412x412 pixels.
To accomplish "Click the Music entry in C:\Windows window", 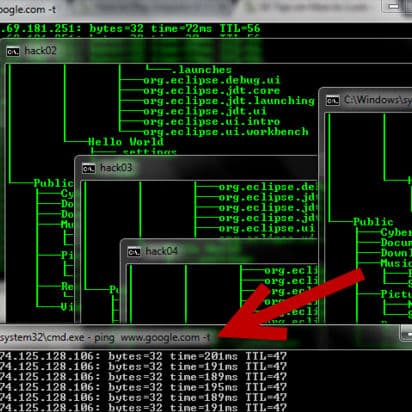I will coord(396,264).
